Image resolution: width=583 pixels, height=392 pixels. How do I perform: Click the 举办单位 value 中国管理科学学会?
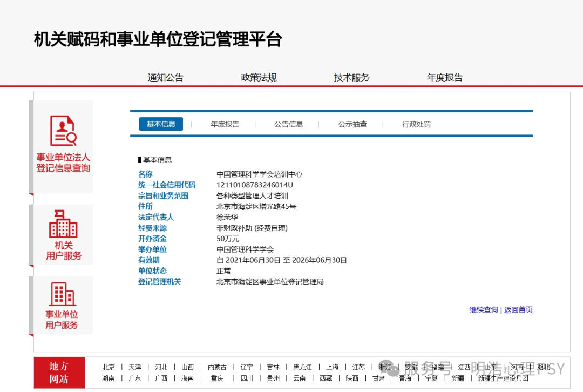(245, 249)
